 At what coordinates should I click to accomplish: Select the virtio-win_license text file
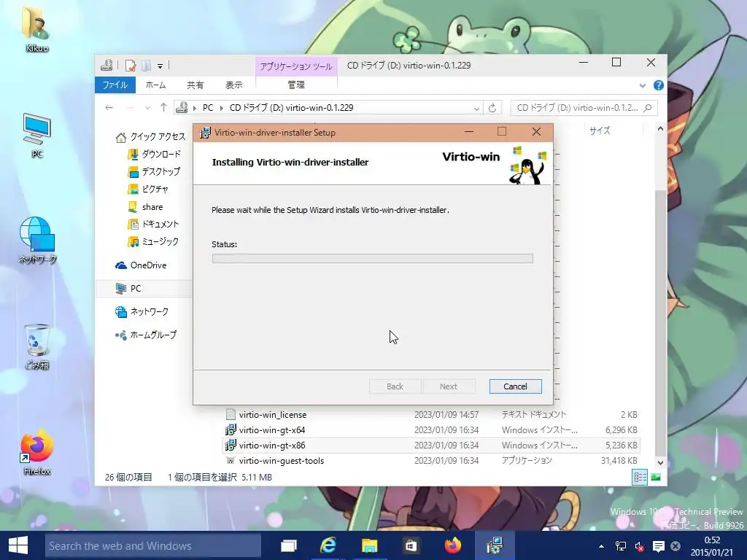coord(432,415)
